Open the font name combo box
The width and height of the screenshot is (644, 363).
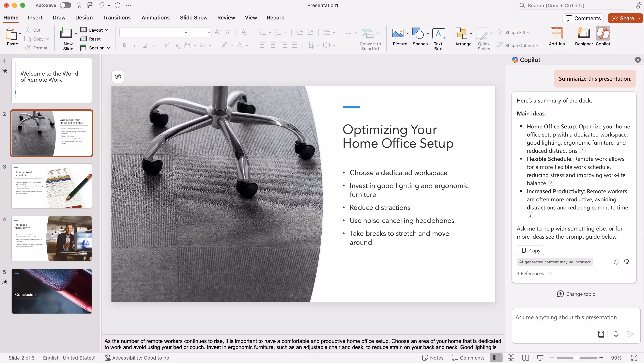point(154,32)
